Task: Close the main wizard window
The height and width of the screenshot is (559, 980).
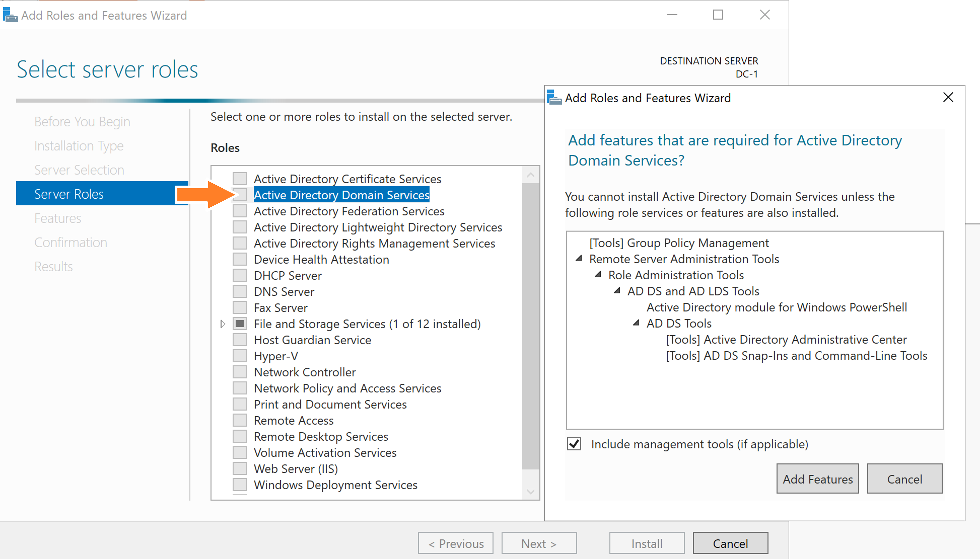Action: pos(764,15)
